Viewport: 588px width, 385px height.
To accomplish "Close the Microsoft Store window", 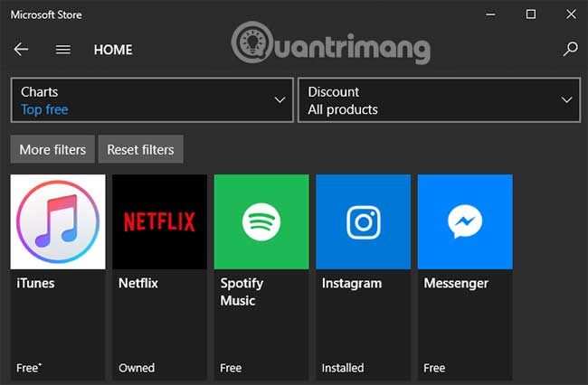I will pyautogui.click(x=571, y=14).
